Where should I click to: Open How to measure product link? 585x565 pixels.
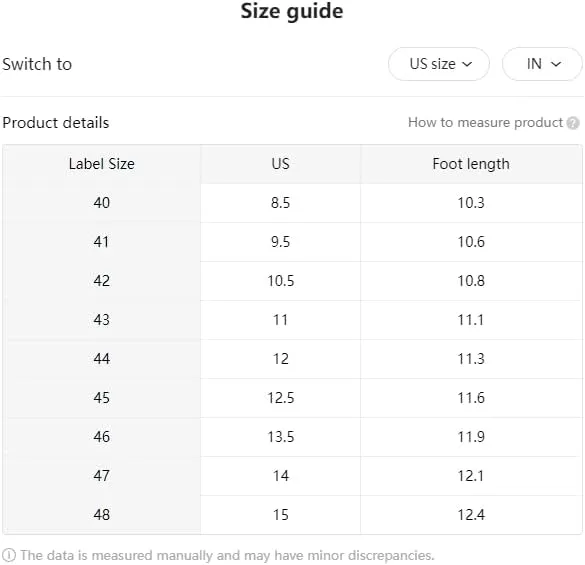tap(485, 122)
